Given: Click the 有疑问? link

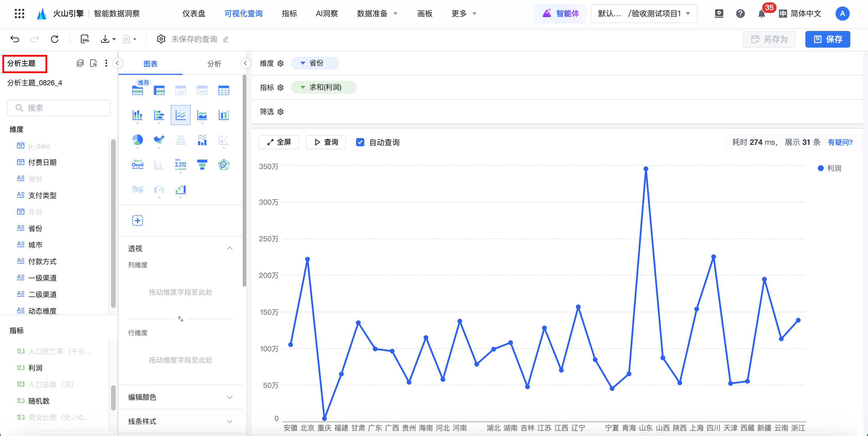Looking at the screenshot, I should click(840, 142).
